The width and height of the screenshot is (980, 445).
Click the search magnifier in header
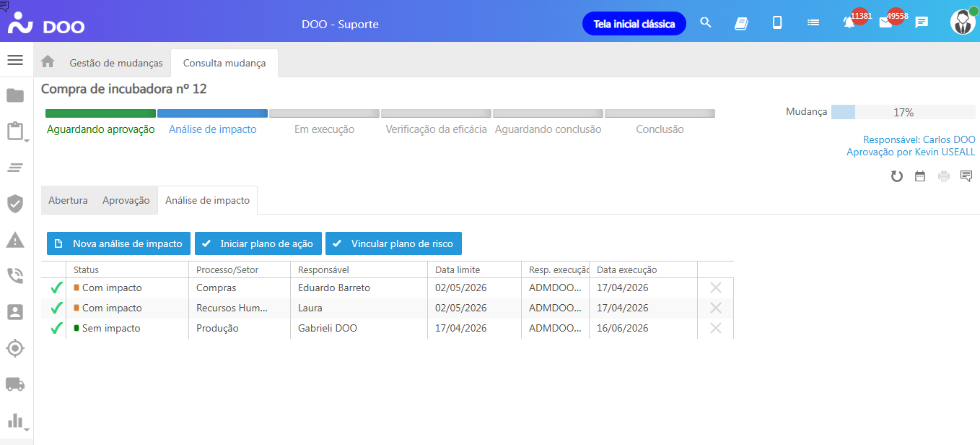click(706, 22)
